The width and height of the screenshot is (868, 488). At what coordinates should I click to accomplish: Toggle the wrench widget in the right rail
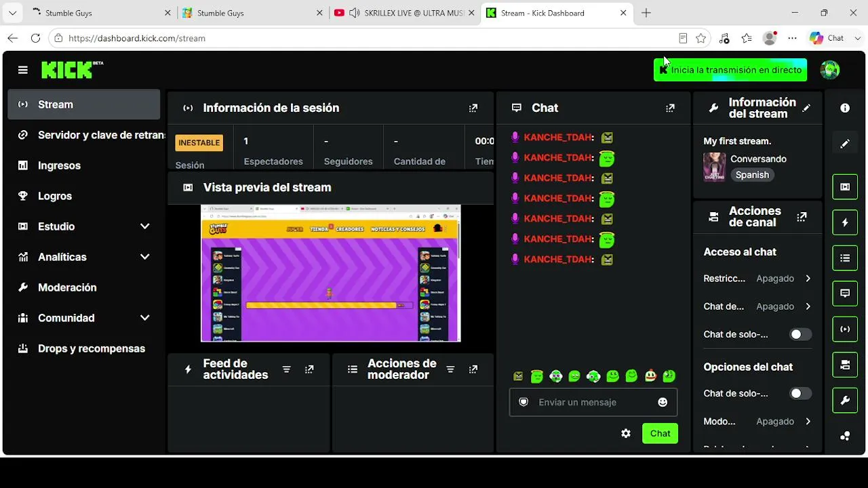coord(845,401)
